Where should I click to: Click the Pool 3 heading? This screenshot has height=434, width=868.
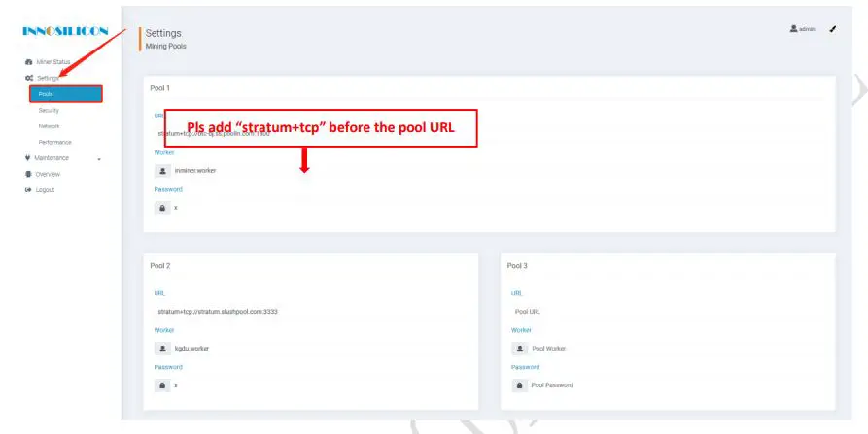pos(517,266)
